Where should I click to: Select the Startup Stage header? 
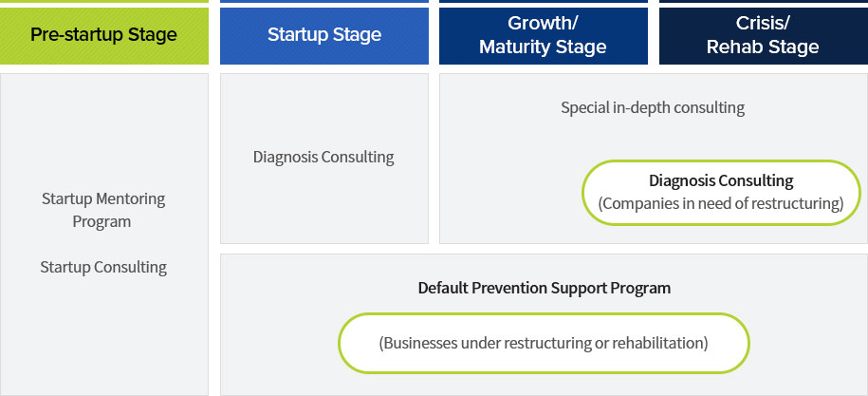324,35
